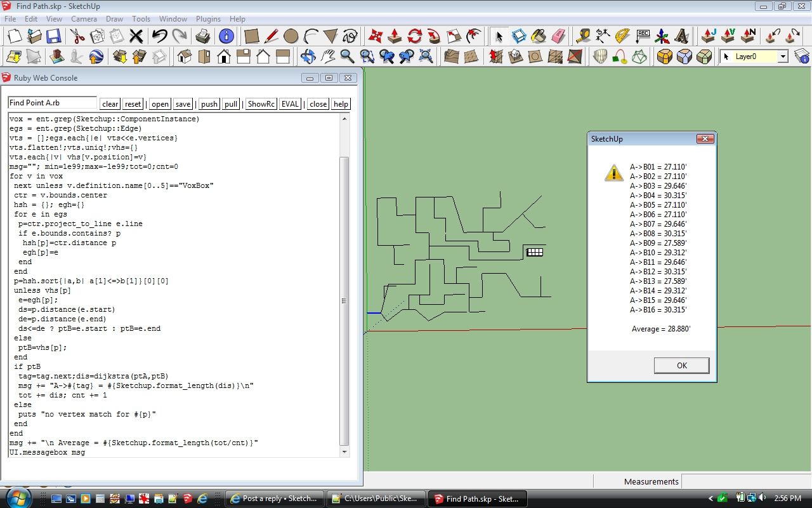Viewport: 812px width, 508px height.
Task: Select the Offset tool
Action: (474, 36)
